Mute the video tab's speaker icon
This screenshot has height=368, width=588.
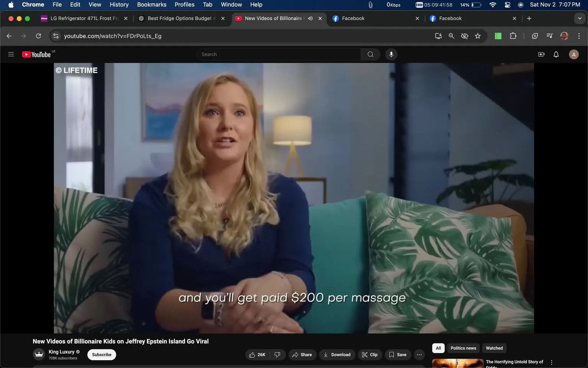310,18
